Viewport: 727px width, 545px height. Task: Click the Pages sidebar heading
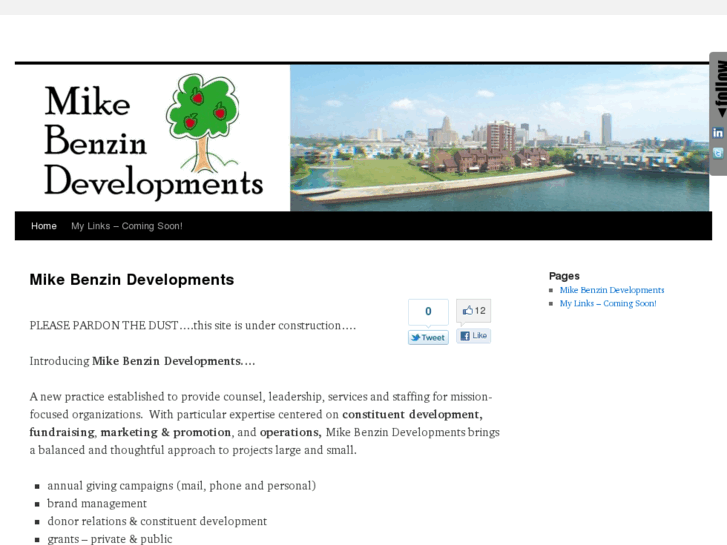[x=564, y=276]
